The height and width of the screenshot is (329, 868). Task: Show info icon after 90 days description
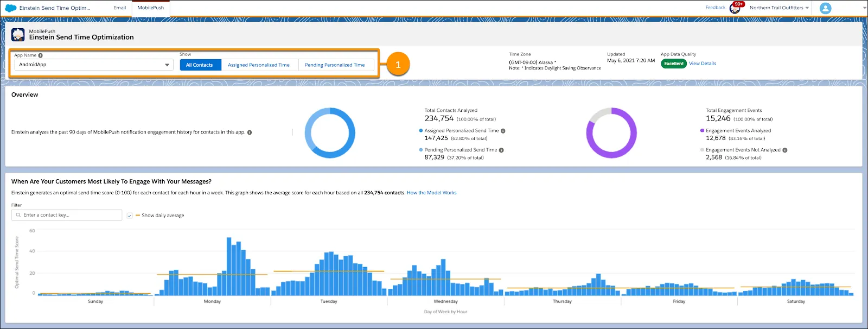250,132
